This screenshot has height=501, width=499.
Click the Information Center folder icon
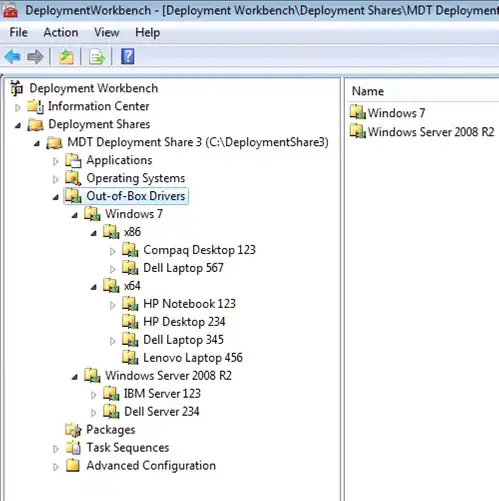pyautogui.click(x=35, y=106)
